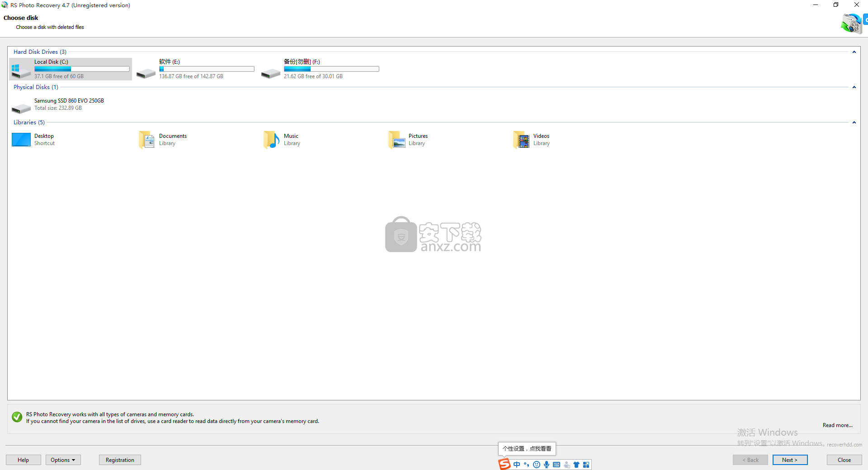Click the green checkmark info icon
868x470 pixels.
pyautogui.click(x=17, y=417)
